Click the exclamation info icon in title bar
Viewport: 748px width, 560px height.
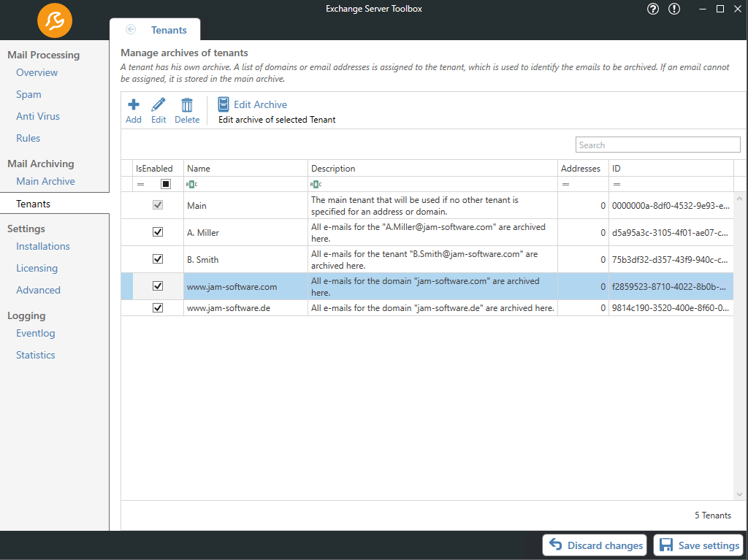coord(673,9)
